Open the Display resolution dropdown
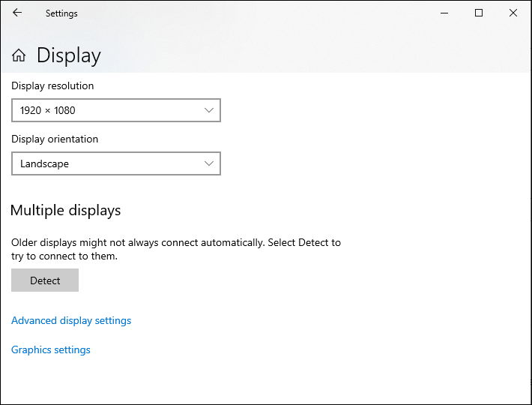This screenshot has height=405, width=532. tap(116, 110)
